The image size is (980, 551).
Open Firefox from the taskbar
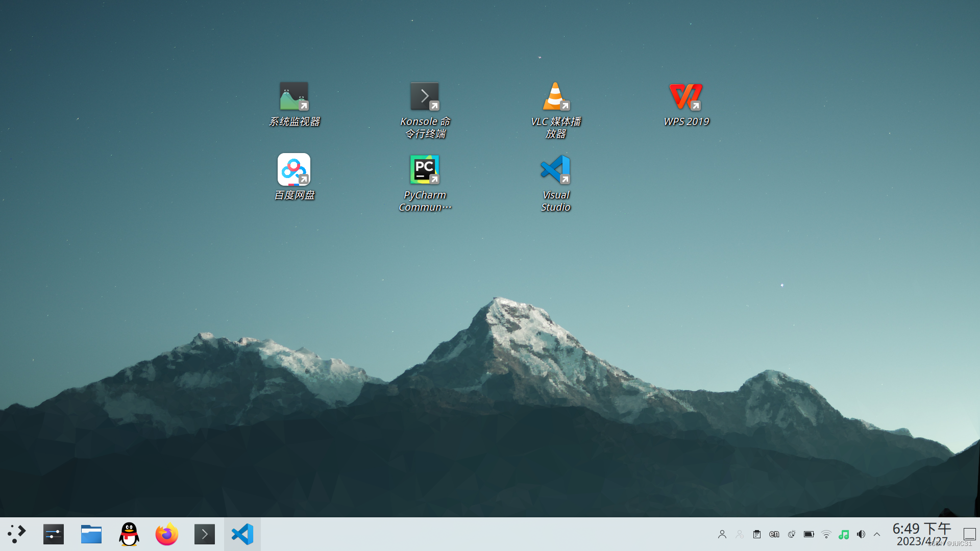[166, 534]
